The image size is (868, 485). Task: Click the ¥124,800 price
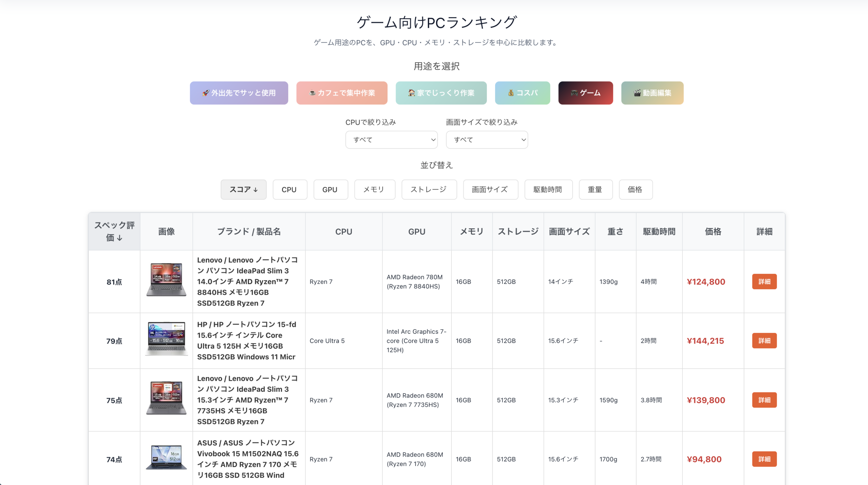(706, 282)
